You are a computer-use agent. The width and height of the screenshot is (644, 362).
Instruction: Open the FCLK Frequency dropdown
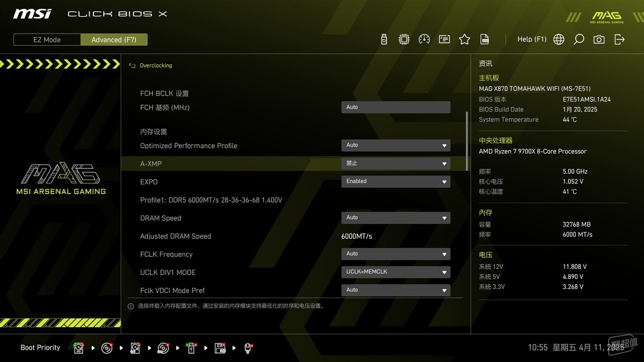pos(396,254)
